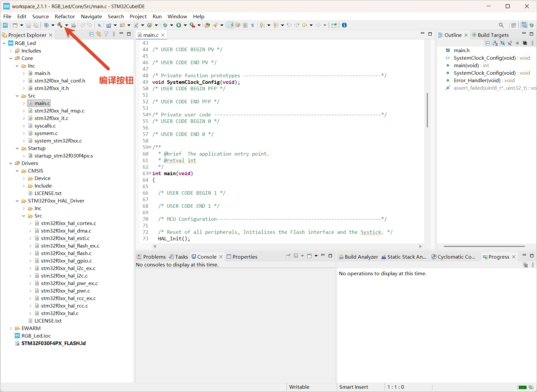The height and width of the screenshot is (392, 537).
Task: Click the Save toolbar icon
Action: click(28, 25)
